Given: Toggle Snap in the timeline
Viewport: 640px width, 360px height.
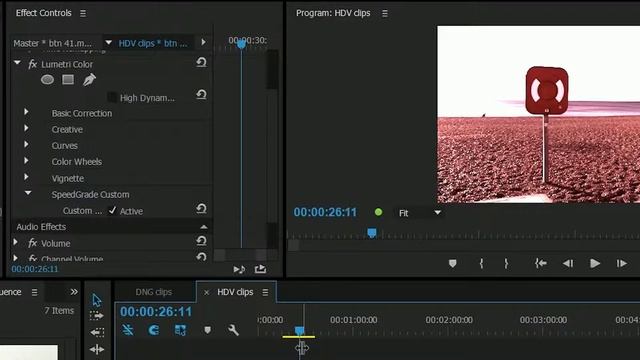Looking at the screenshot, I should coord(154,330).
